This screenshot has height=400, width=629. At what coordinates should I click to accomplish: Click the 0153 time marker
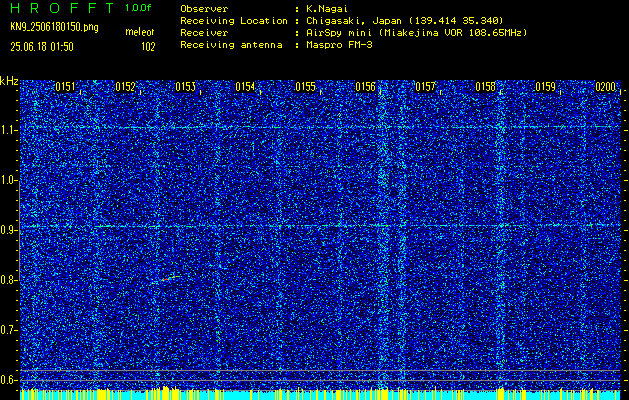185,87
